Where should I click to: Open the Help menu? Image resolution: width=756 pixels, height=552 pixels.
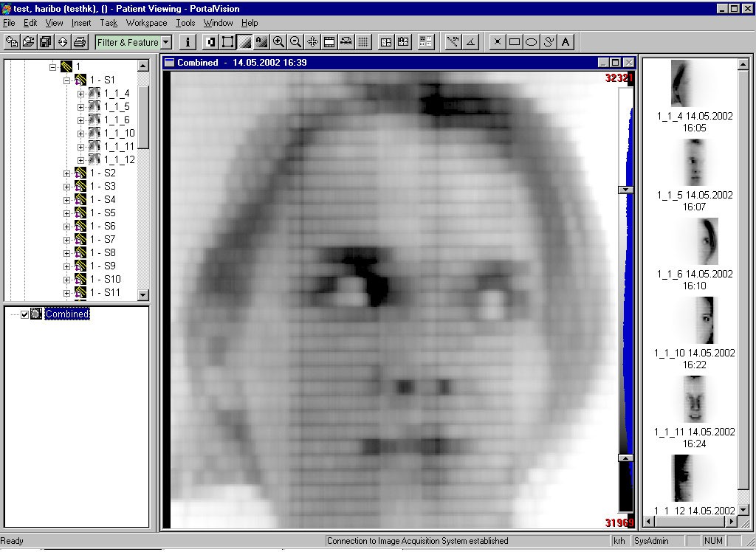coord(250,23)
